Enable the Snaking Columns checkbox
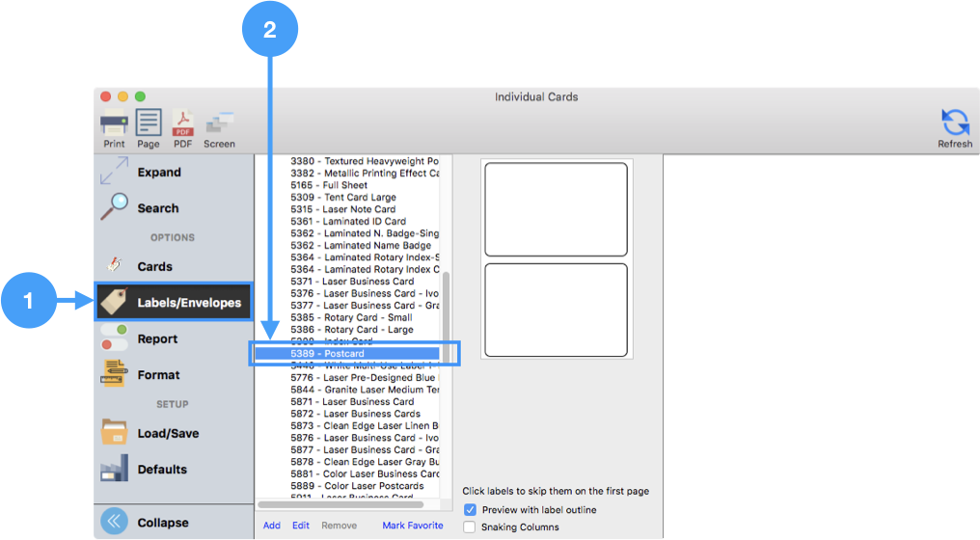Screen dimensions: 980x540 (x=470, y=526)
